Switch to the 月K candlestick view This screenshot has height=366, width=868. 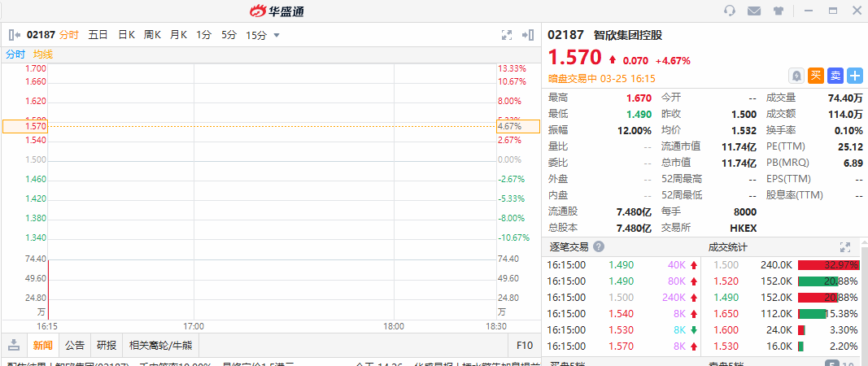coord(178,35)
